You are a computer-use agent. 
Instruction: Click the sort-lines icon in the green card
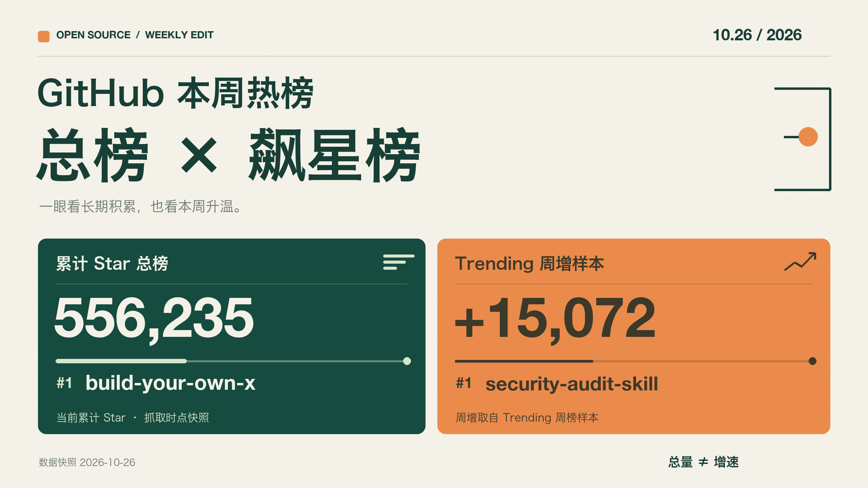click(399, 262)
